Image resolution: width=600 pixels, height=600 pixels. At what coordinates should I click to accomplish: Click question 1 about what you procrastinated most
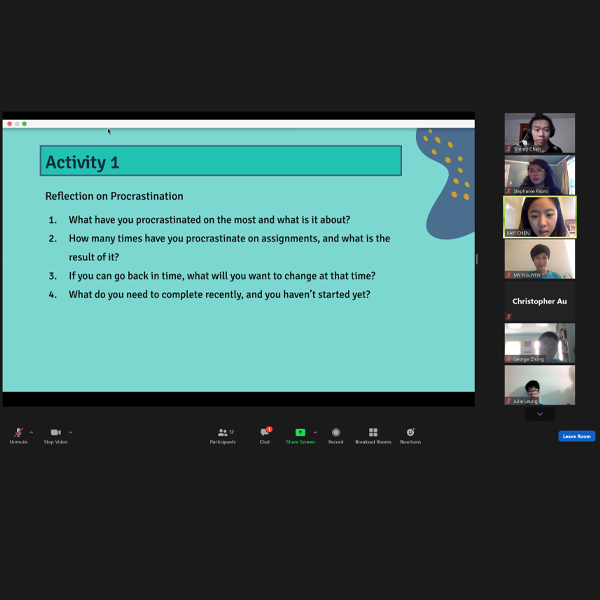point(209,220)
